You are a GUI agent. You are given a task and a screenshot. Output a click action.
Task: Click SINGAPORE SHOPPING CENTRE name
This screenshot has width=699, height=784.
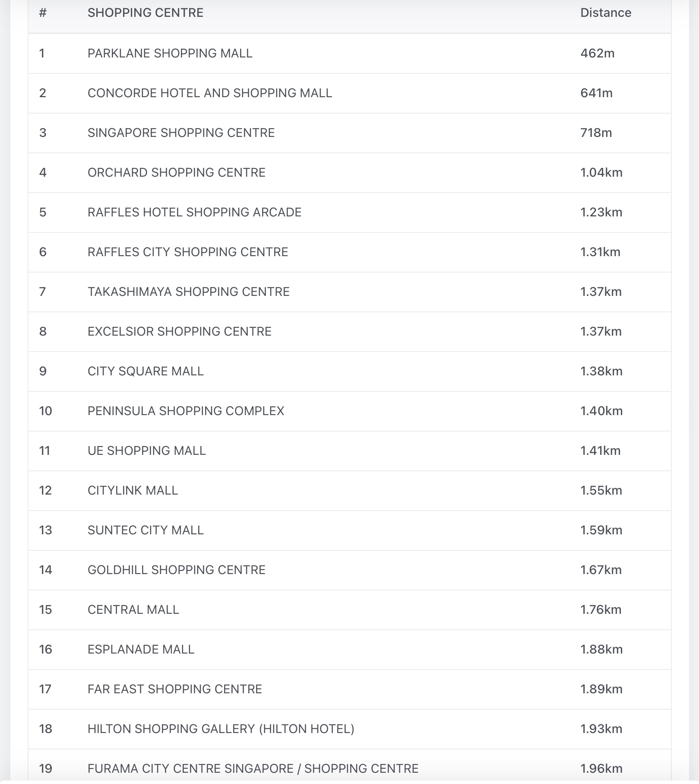181,133
